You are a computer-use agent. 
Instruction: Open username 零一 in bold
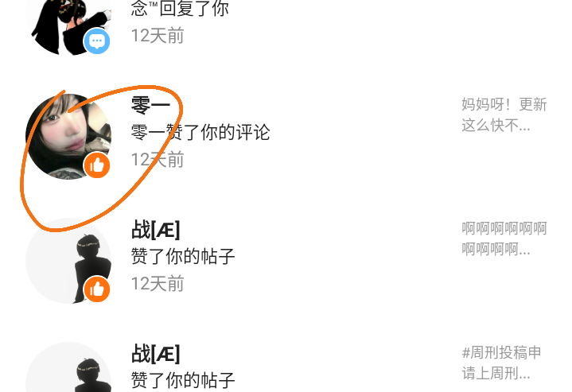[x=150, y=106]
